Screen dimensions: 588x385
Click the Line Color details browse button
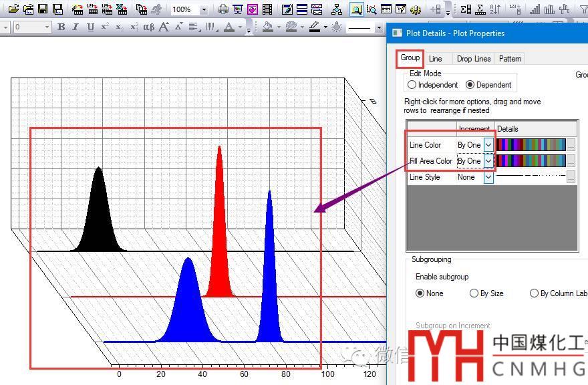(x=571, y=145)
